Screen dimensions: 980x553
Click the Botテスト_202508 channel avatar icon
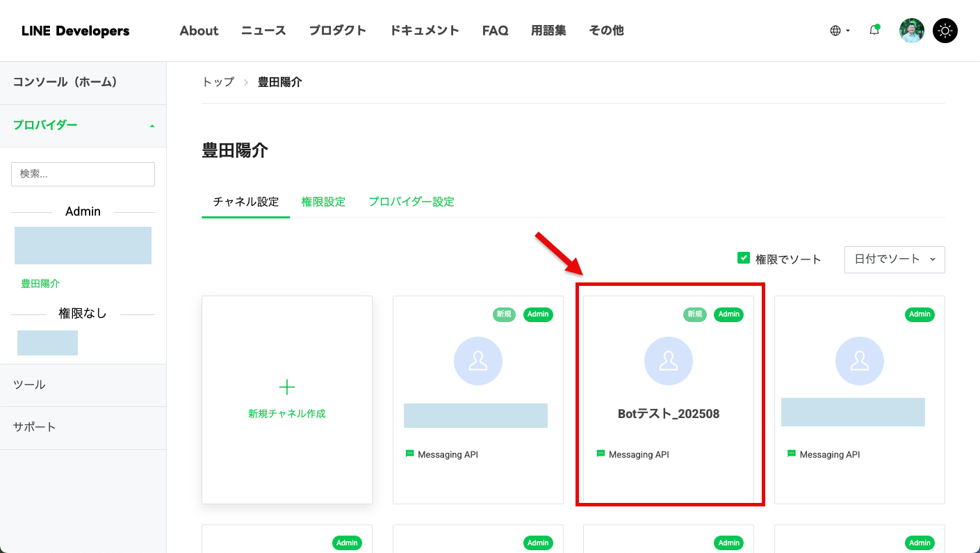point(669,361)
